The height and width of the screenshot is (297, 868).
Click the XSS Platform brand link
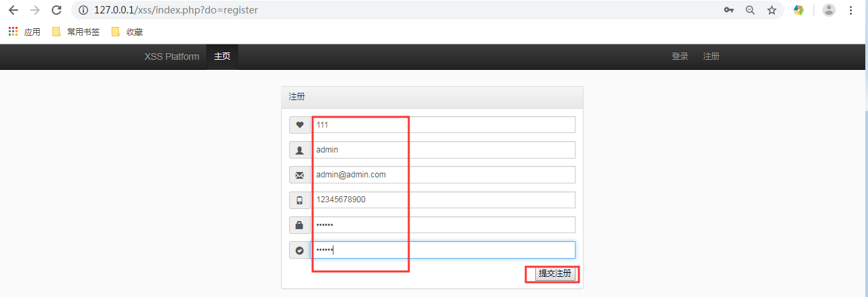click(x=171, y=56)
